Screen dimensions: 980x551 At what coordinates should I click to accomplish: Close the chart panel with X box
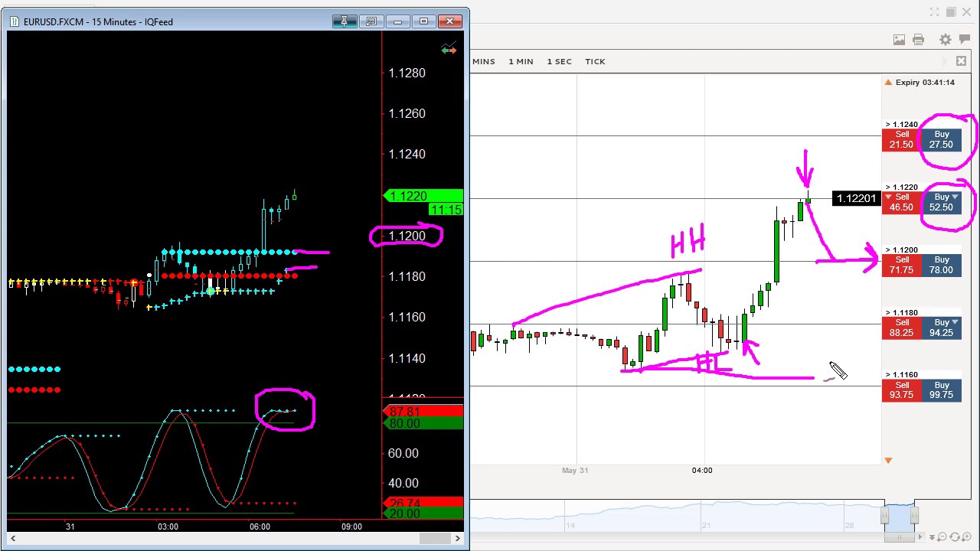[961, 61]
